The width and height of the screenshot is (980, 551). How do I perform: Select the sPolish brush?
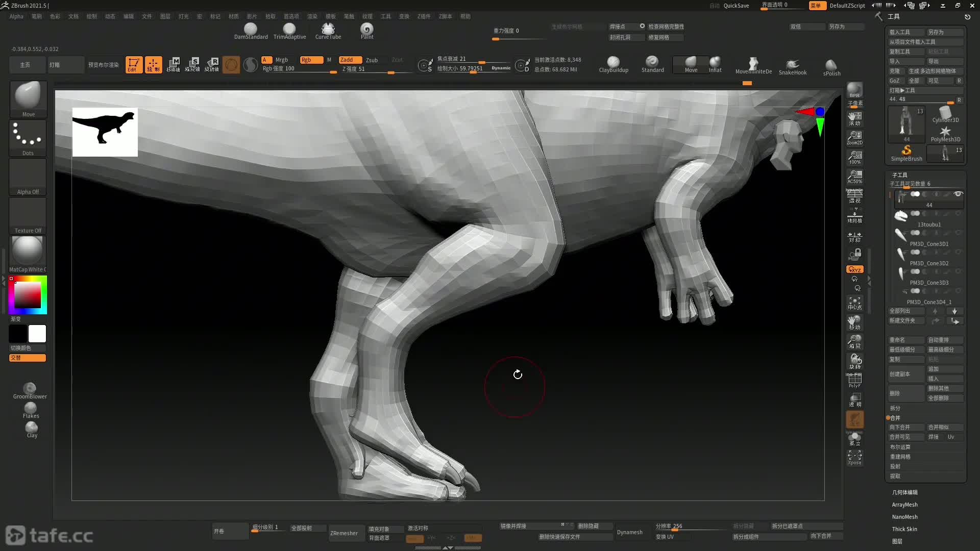pyautogui.click(x=831, y=68)
